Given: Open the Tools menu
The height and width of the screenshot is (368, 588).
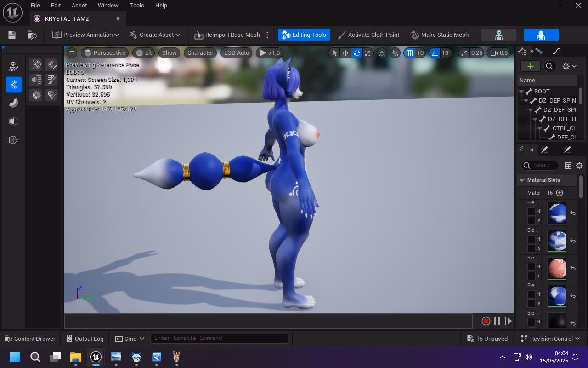Looking at the screenshot, I should (136, 6).
